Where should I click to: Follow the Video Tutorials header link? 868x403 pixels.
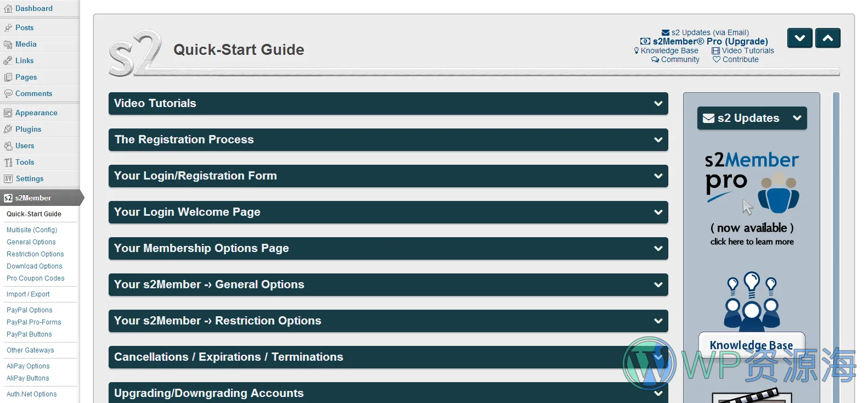(748, 51)
